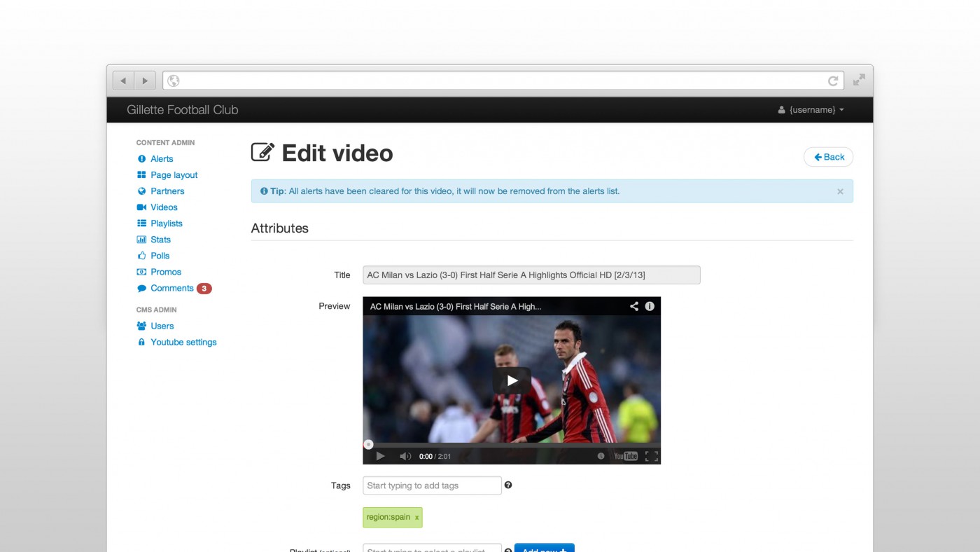Click the Stats bar chart icon
Viewport: 980px width, 552px height.
click(x=141, y=240)
